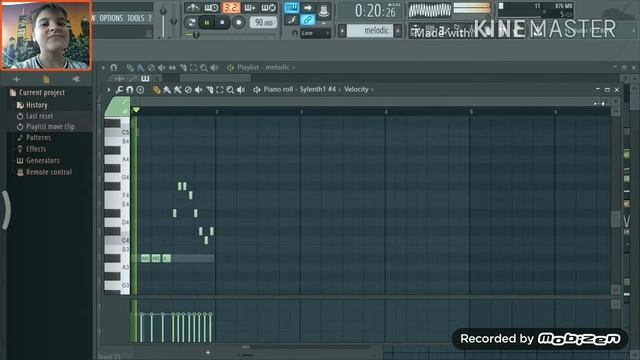Select next pattern arrow right of melodic

click(x=398, y=31)
